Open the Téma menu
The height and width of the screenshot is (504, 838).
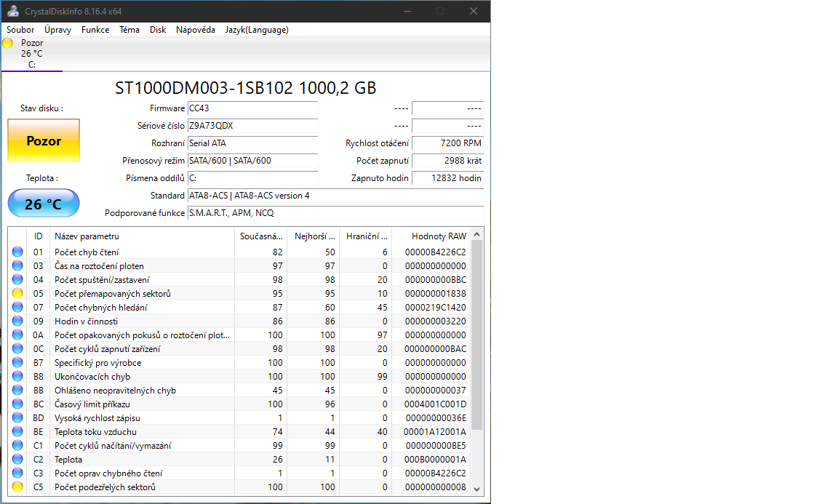pos(129,30)
